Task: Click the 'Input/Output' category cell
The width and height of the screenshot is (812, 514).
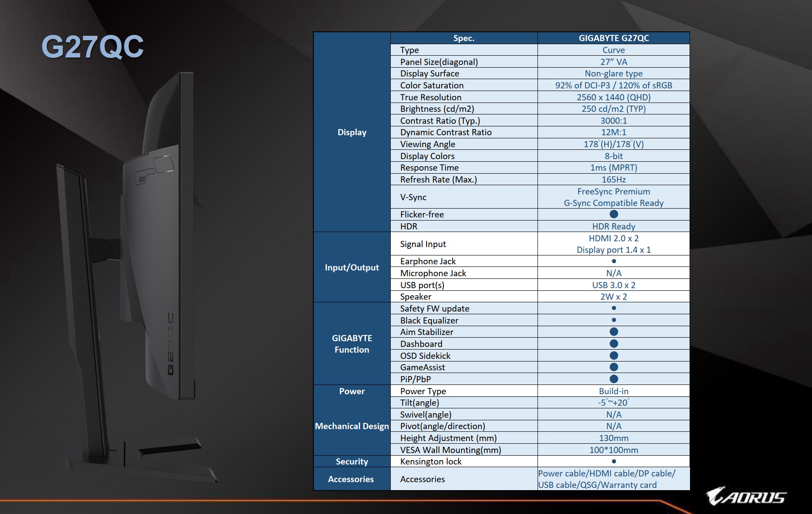Action: pos(352,267)
